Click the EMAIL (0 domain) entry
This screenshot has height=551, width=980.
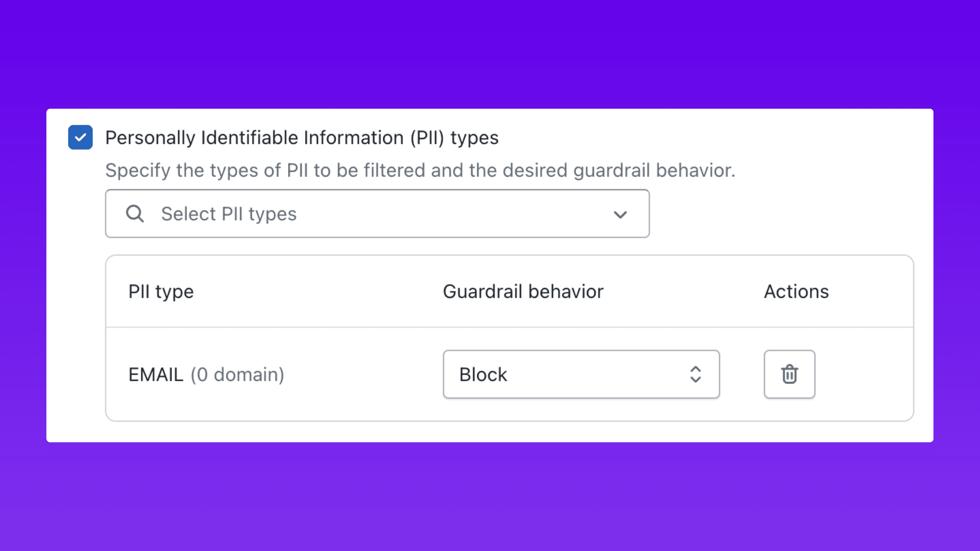pos(206,374)
